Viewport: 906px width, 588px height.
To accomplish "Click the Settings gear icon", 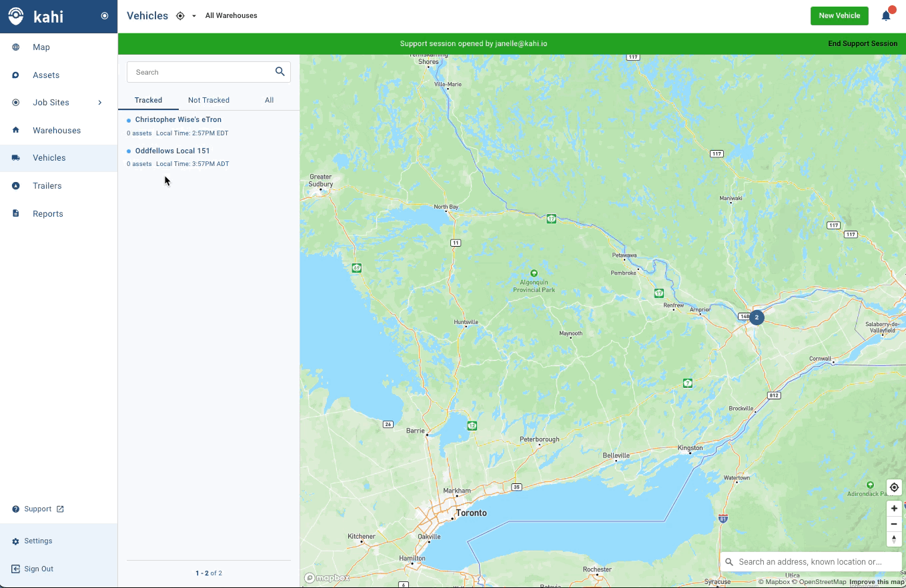I will (16, 541).
